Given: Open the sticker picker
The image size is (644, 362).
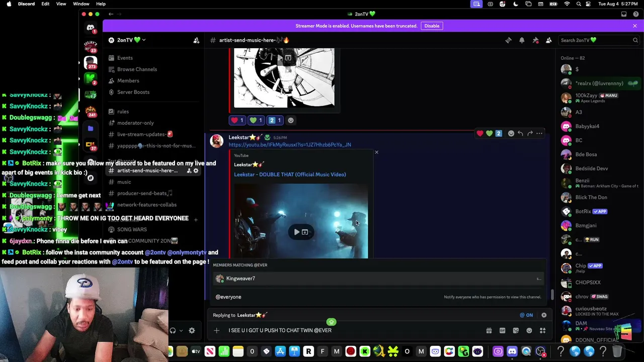Looking at the screenshot, I should [516, 330].
